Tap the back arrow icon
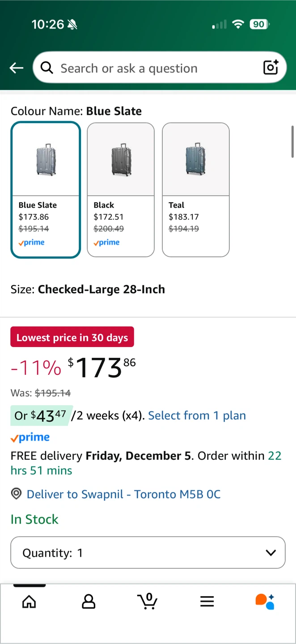Viewport: 296px width, 644px height. 17,68
